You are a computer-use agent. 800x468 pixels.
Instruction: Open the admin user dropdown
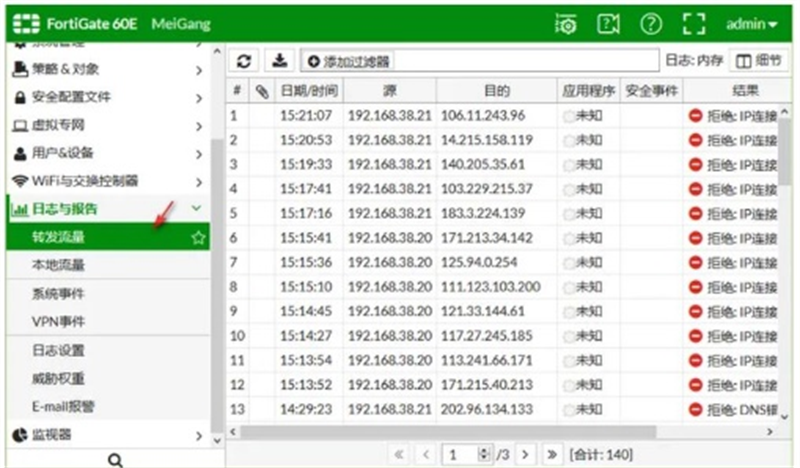751,23
